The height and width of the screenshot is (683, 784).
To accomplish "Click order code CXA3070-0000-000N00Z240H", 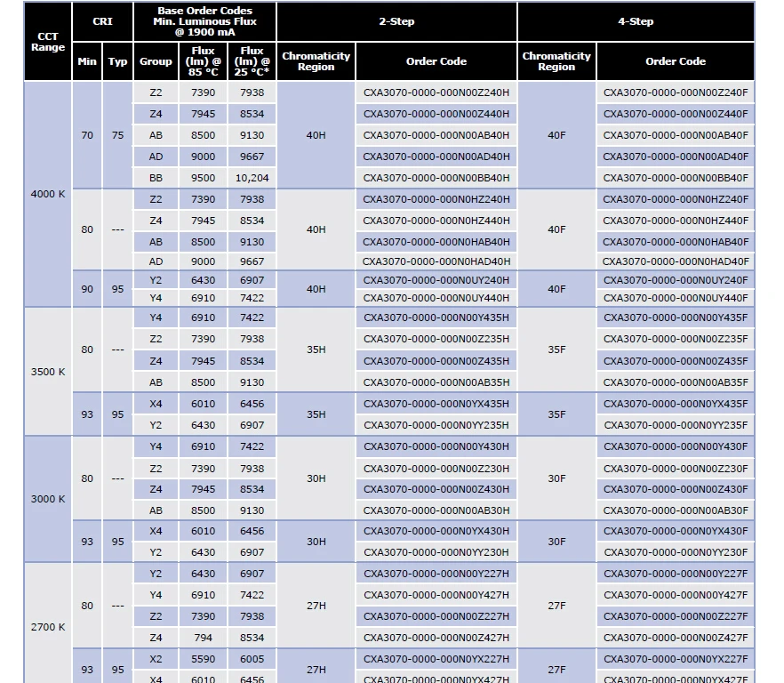I will (436, 92).
